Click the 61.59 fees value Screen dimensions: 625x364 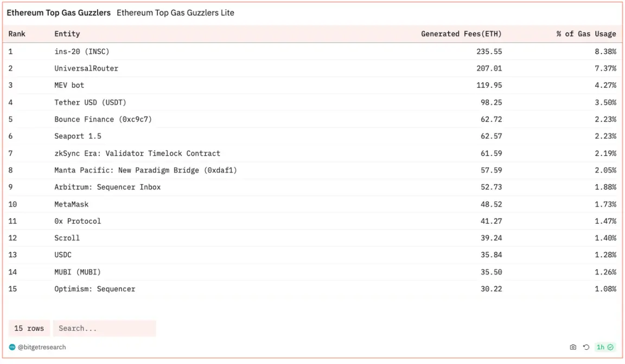491,154
